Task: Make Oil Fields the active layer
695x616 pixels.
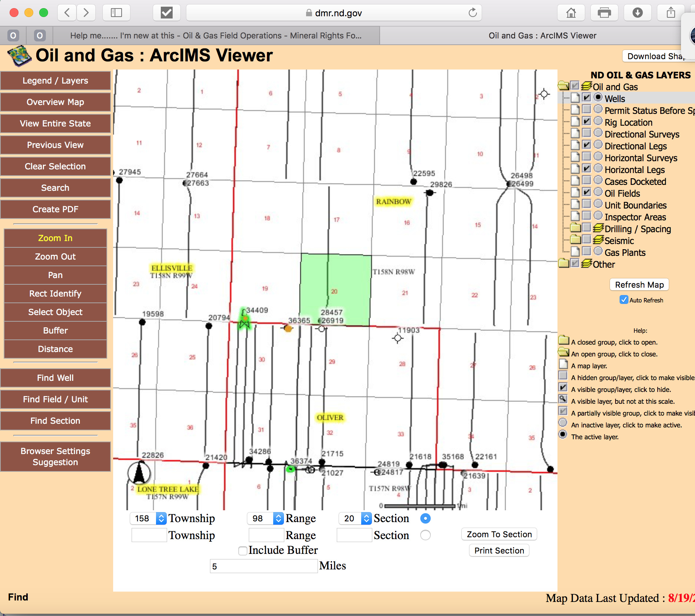Action: click(598, 192)
